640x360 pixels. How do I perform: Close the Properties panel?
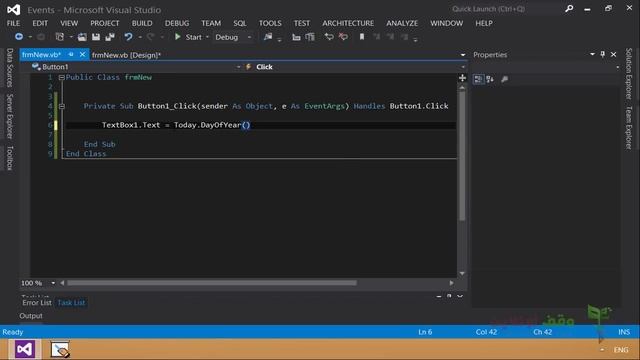click(613, 54)
